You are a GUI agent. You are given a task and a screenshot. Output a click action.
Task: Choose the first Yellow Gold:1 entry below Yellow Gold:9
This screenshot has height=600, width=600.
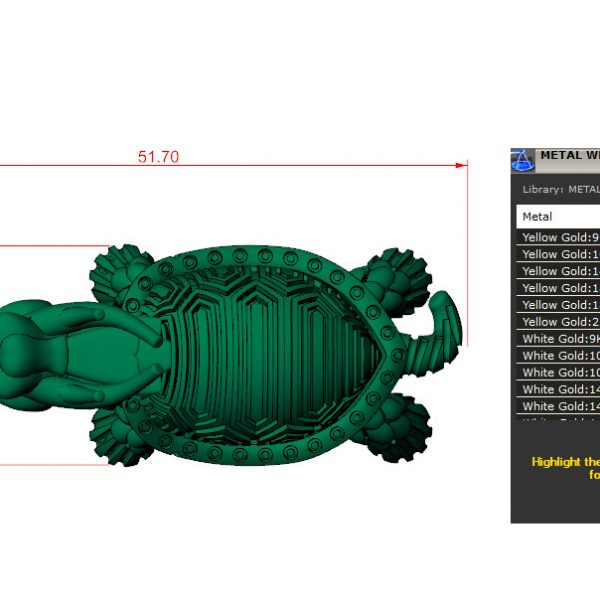click(559, 255)
